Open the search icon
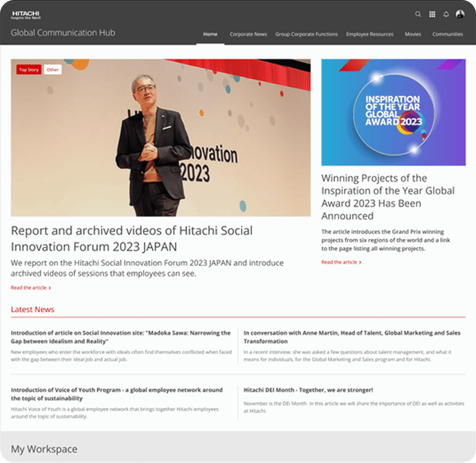 click(x=418, y=14)
